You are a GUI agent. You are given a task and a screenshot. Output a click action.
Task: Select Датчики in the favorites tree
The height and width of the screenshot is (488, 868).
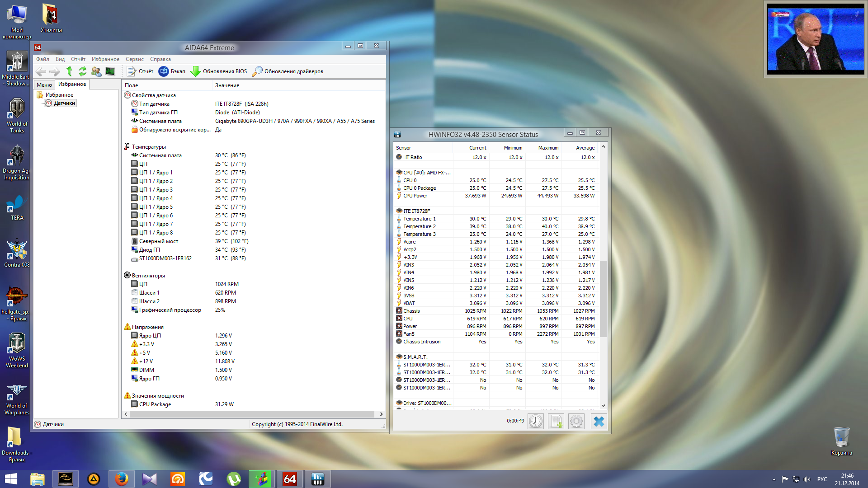pyautogui.click(x=64, y=103)
